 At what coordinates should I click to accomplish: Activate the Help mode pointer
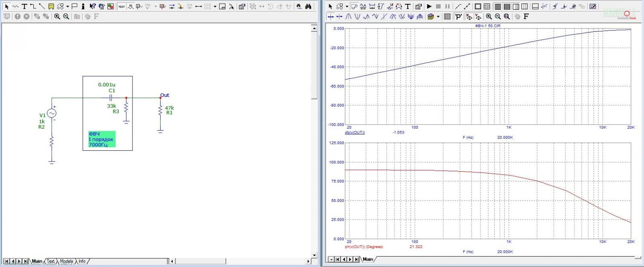point(92,6)
